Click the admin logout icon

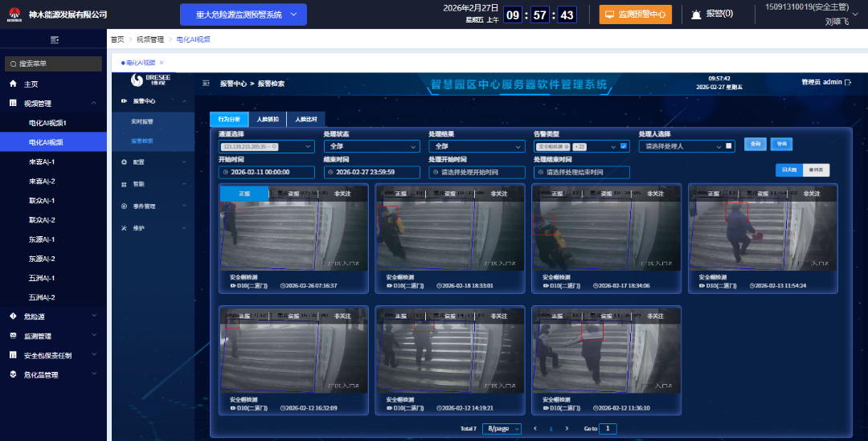846,82
